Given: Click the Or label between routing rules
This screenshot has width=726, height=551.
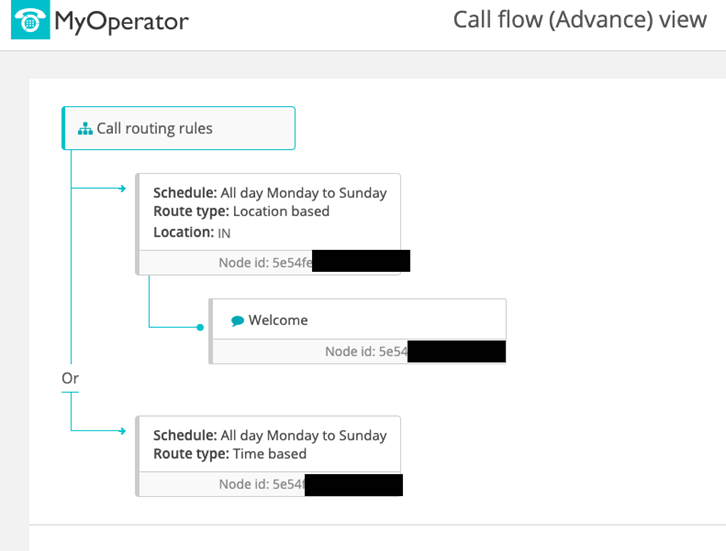Looking at the screenshot, I should (x=70, y=379).
